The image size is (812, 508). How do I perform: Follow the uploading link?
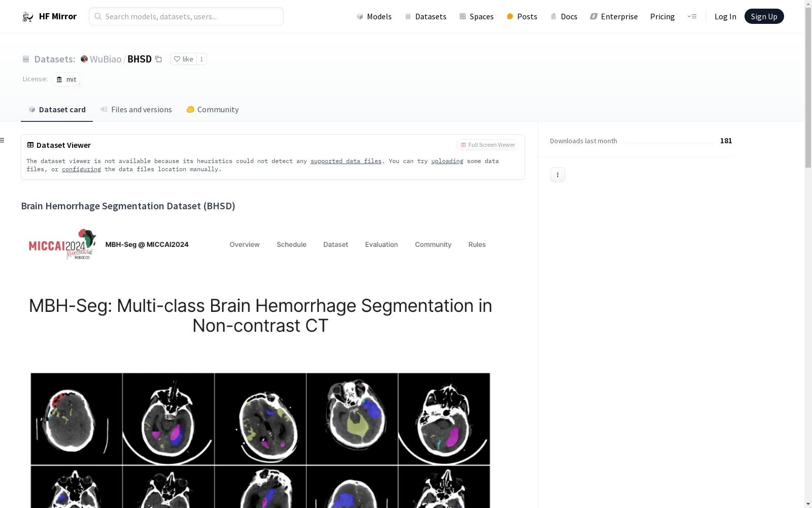point(447,161)
